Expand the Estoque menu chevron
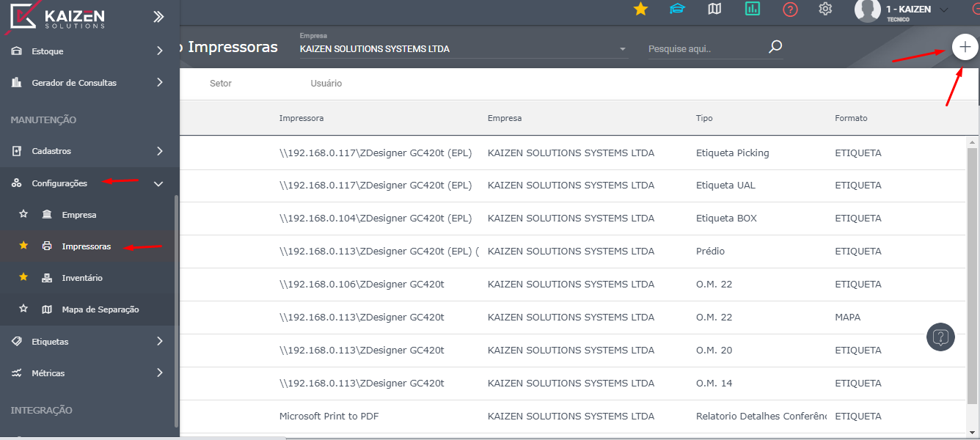The height and width of the screenshot is (440, 980). 159,51
